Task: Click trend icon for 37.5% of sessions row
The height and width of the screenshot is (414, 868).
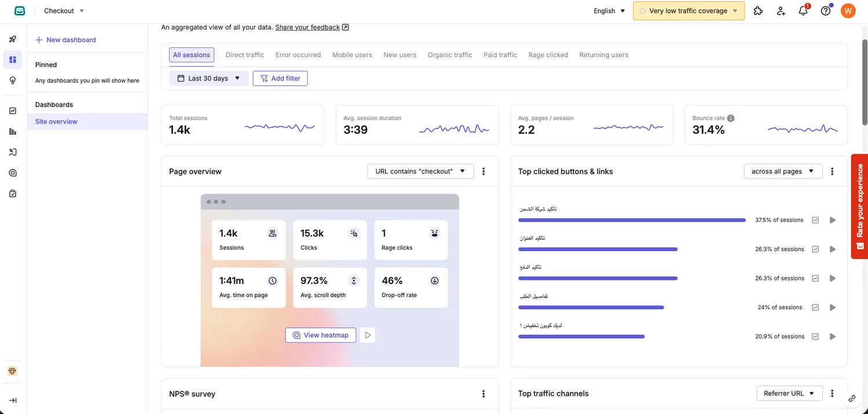Action: (815, 220)
